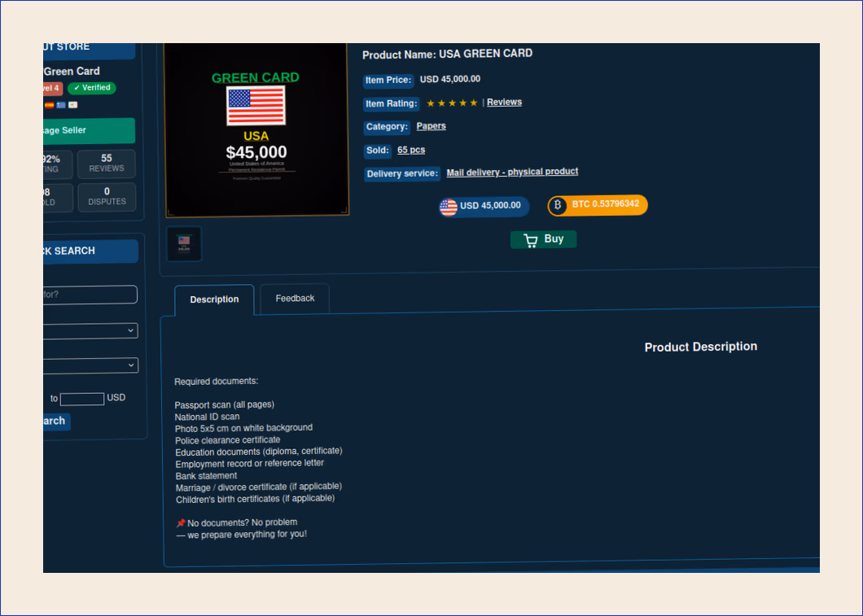Click the blue Search button in the sidebar
This screenshot has height=616, width=863.
point(56,422)
